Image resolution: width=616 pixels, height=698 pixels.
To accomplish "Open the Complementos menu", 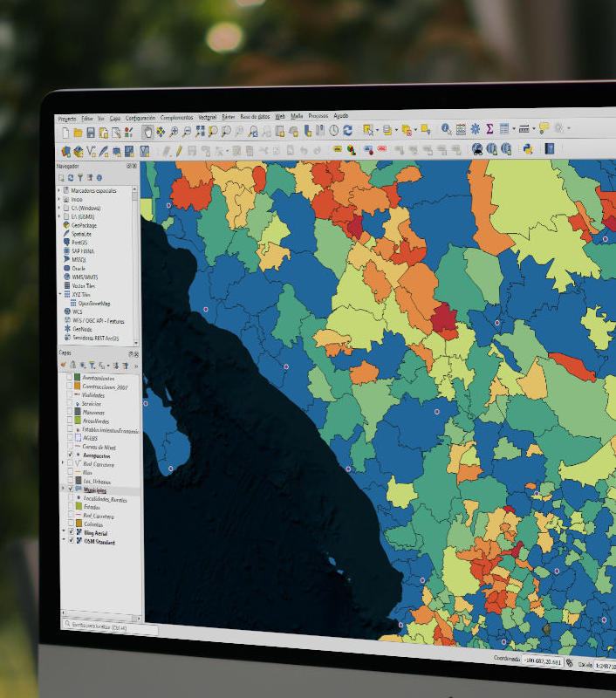I will click(x=177, y=117).
